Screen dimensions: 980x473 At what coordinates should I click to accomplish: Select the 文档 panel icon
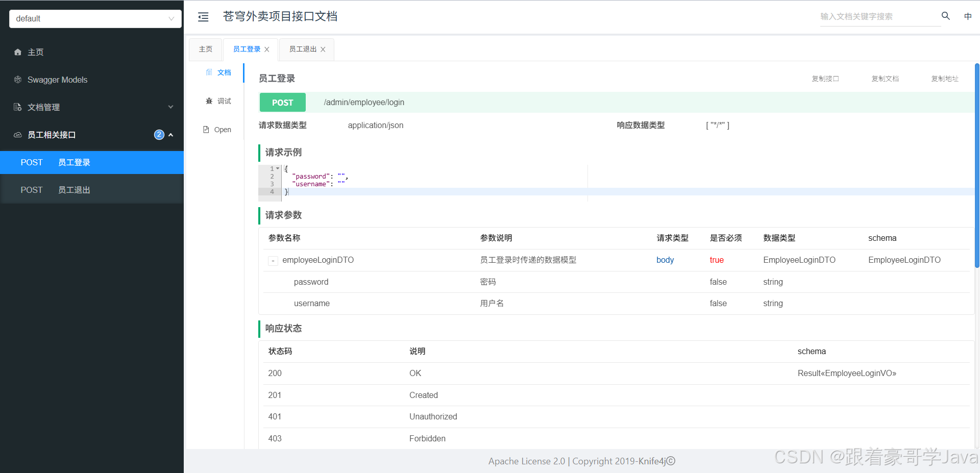tap(208, 72)
